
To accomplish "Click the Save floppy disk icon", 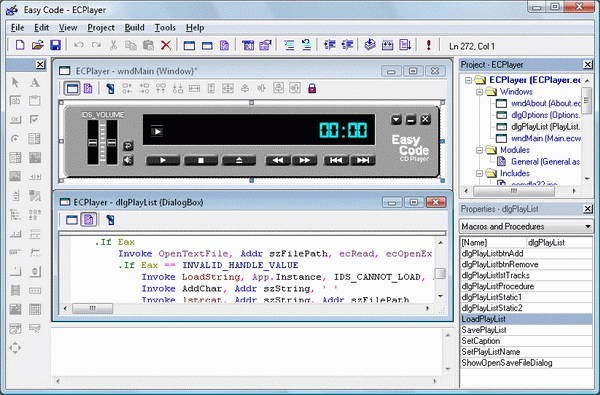I will (x=55, y=45).
